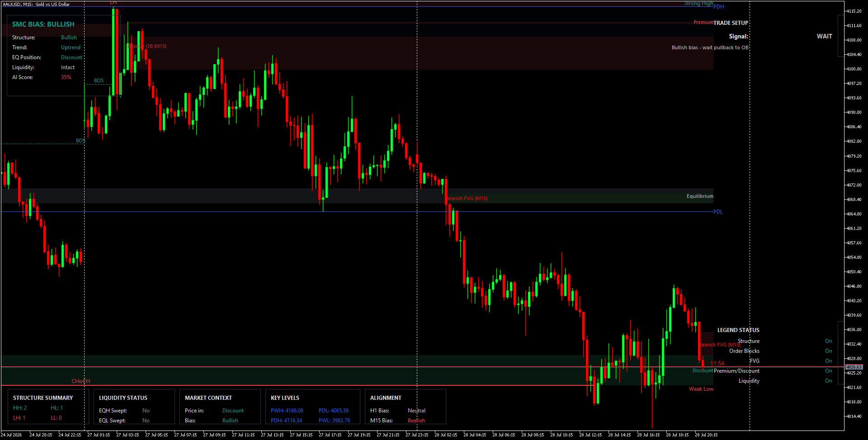The width and height of the screenshot is (868, 440).
Task: Click the Weak Low label
Action: 701,389
